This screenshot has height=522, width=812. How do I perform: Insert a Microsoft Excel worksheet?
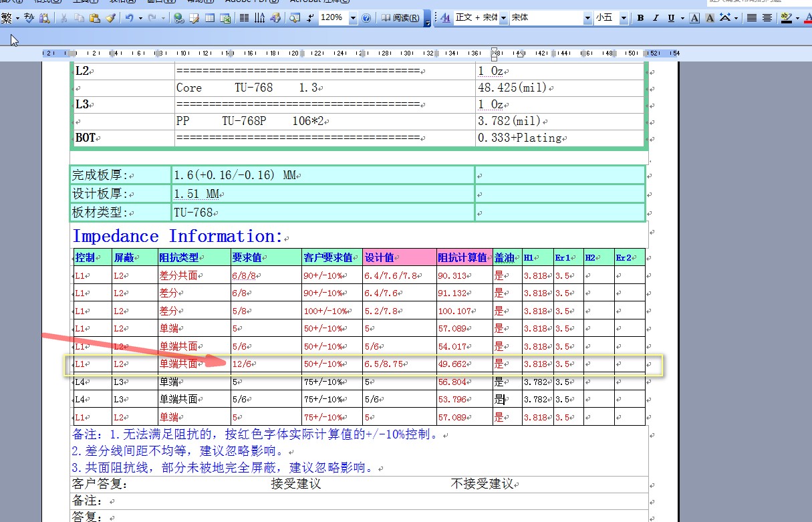point(225,18)
